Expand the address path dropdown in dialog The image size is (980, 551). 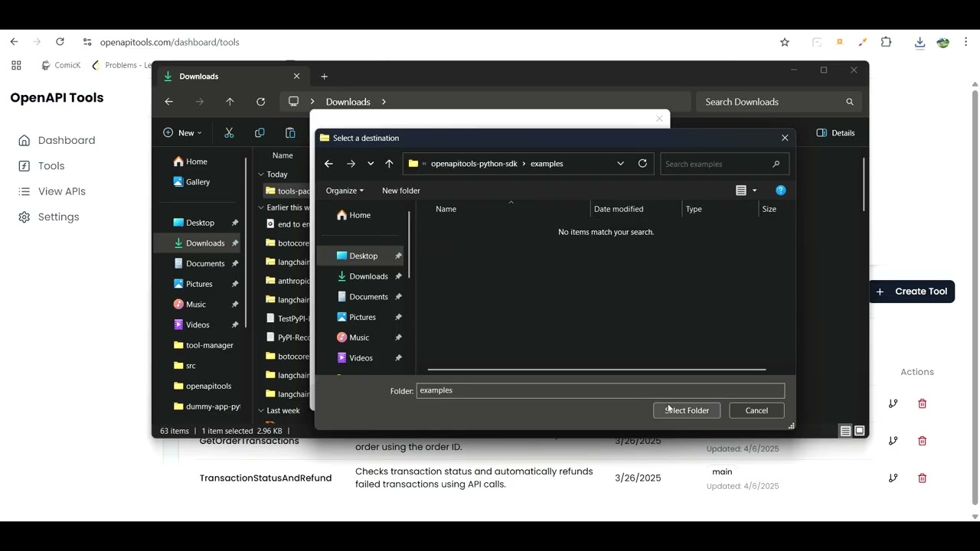point(620,164)
